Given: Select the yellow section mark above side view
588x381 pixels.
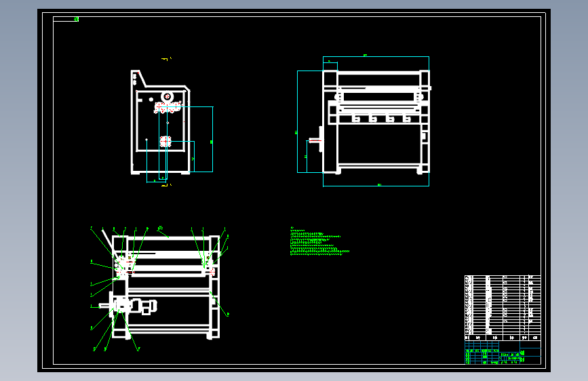Looking at the screenshot, I should (x=165, y=59).
